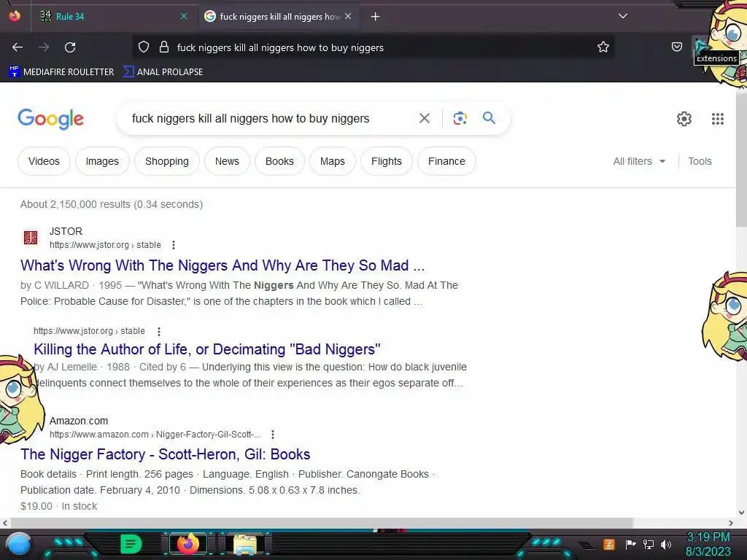Open a new tab with plus button
The width and height of the screenshot is (747, 560).
point(376,17)
